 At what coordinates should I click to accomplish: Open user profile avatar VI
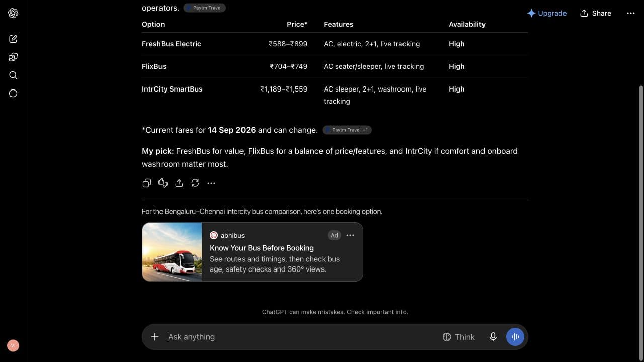[x=13, y=345]
